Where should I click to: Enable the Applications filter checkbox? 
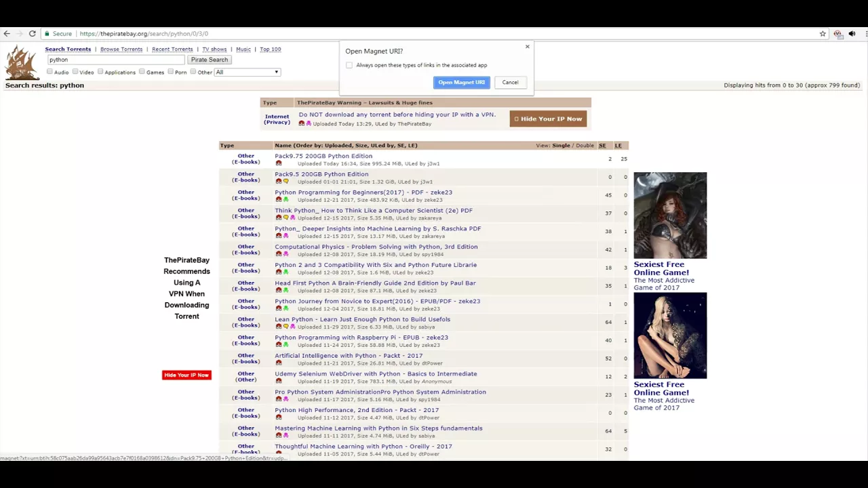(x=100, y=72)
